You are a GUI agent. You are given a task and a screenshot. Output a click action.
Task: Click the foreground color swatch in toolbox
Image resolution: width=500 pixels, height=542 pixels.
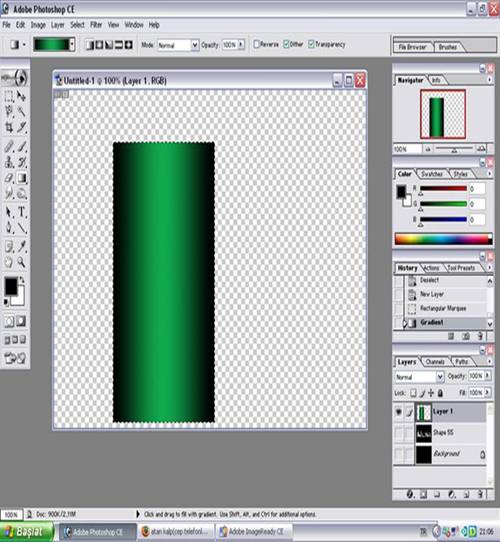point(10,286)
